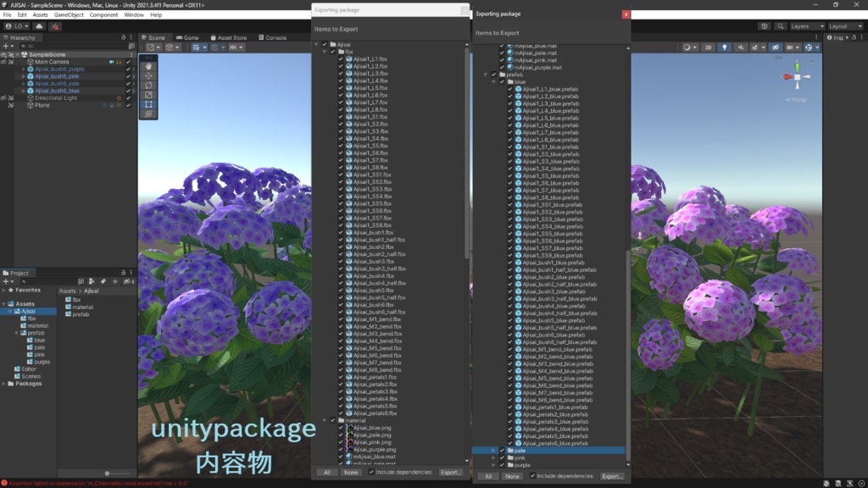Toggle scene lighting bulb icon
868x488 pixels.
point(724,47)
